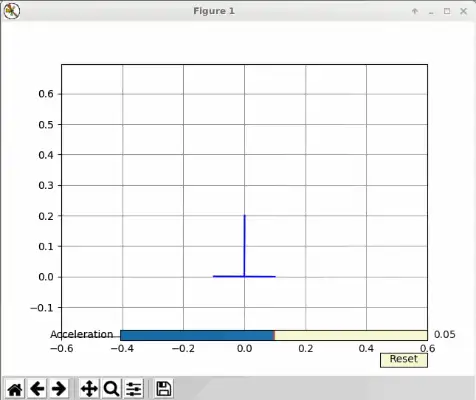Click the Home reset view icon
Viewport: 476px width, 400px height.
[14, 389]
